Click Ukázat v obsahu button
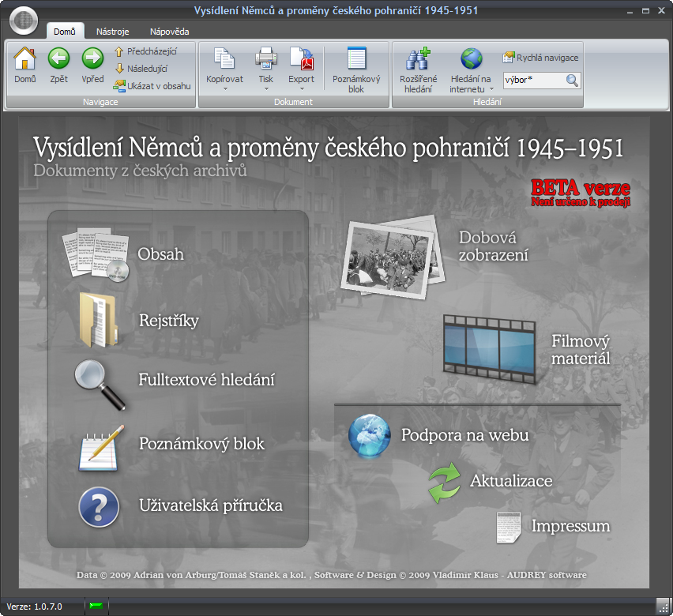 click(x=152, y=85)
